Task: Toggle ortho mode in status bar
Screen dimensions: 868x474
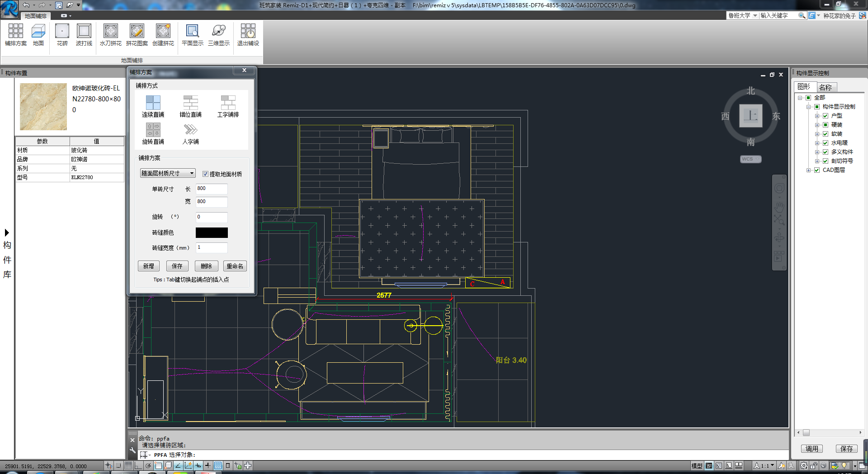Action: 138,465
